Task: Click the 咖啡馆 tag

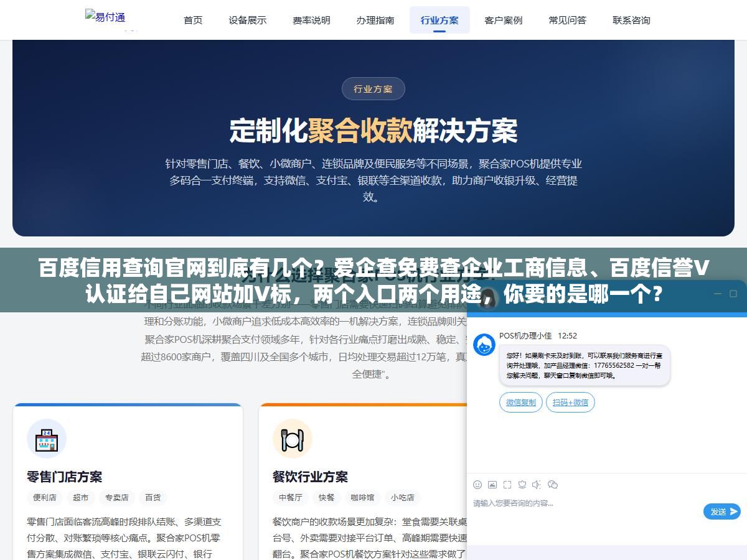Action: pyautogui.click(x=362, y=498)
